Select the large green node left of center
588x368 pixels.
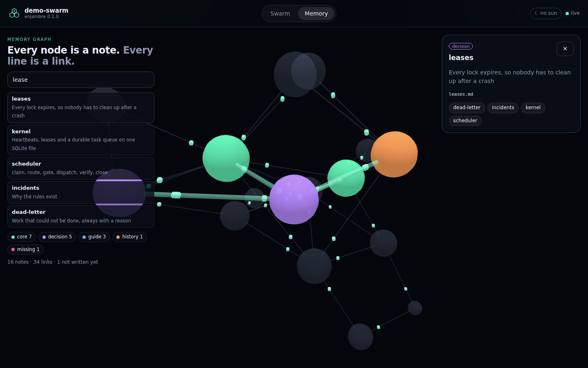point(226,158)
